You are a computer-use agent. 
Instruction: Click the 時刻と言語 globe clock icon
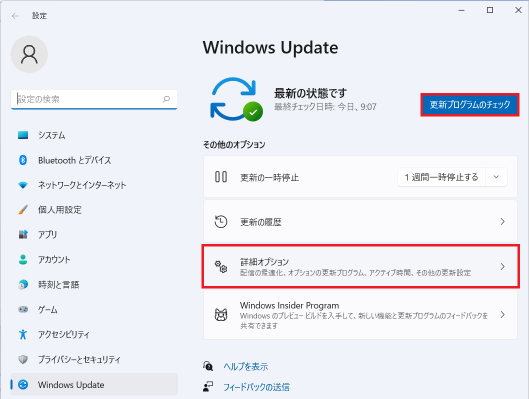coord(23,284)
